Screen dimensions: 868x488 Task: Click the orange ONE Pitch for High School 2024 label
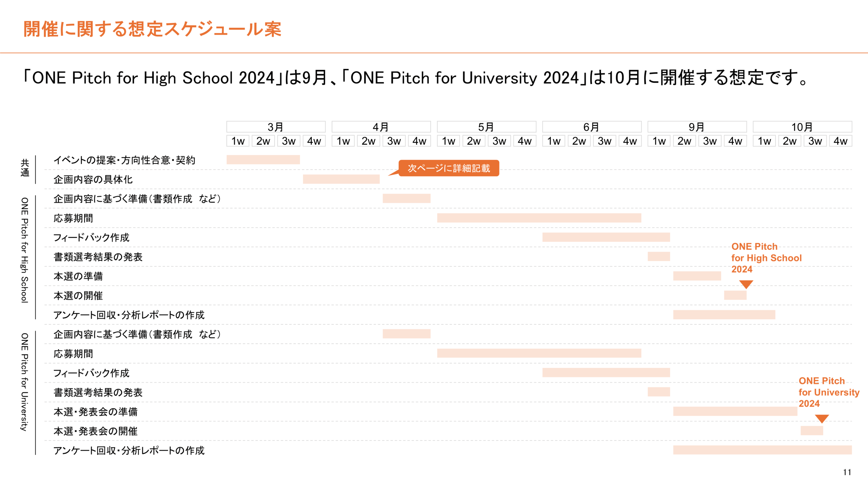click(766, 258)
